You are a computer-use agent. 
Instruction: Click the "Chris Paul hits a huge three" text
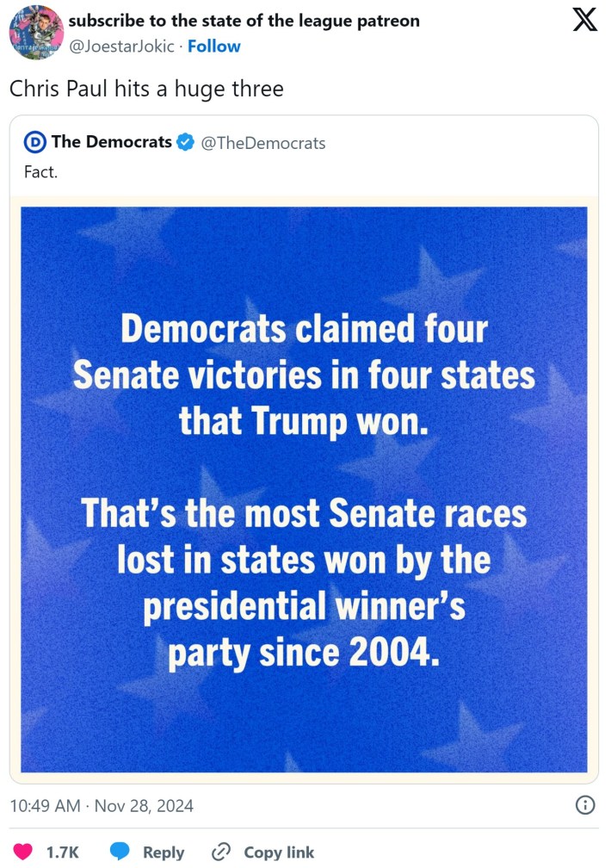(146, 88)
